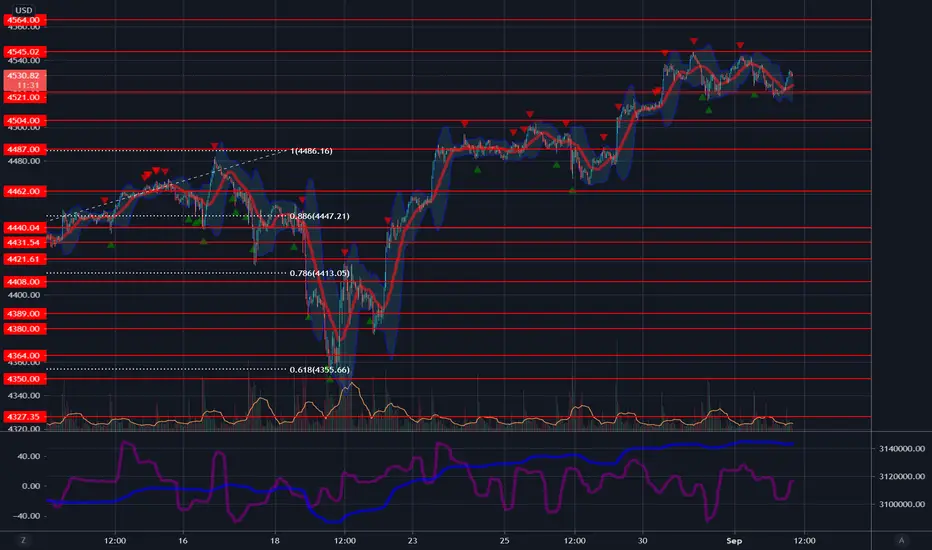This screenshot has width=932, height=550.
Task: Click the Fibonacci 0.618(4355.66) level label
Action: [319, 370]
